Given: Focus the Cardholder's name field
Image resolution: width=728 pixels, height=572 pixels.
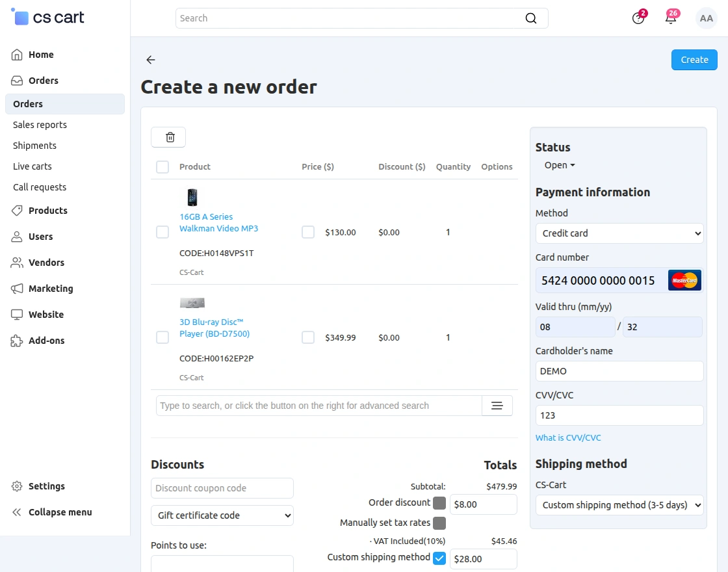Looking at the screenshot, I should click(619, 371).
